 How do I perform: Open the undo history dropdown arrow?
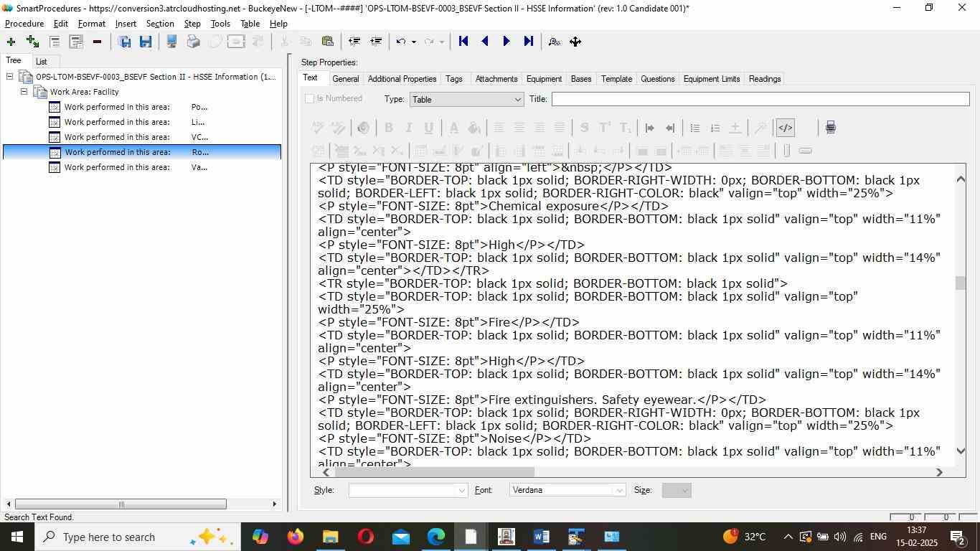point(414,42)
